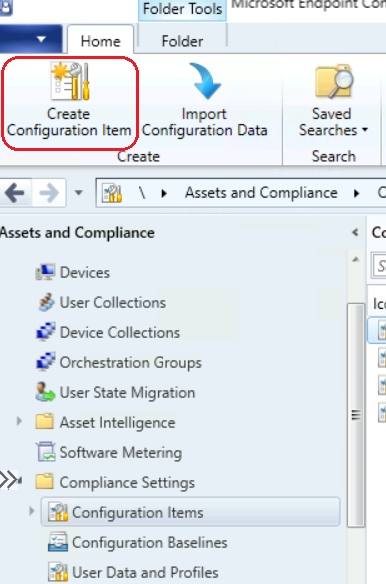The width and height of the screenshot is (386, 584).
Task: Select the Device Collections label
Action: (x=120, y=332)
